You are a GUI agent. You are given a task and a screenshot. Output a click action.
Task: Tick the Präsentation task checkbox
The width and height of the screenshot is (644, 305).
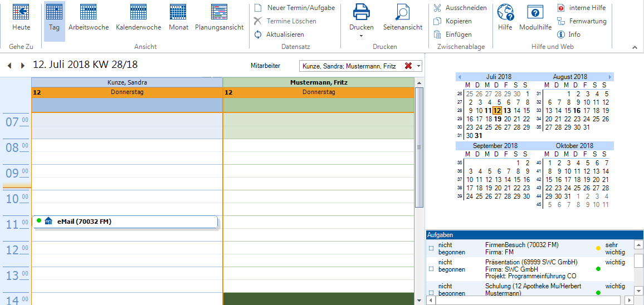click(431, 269)
